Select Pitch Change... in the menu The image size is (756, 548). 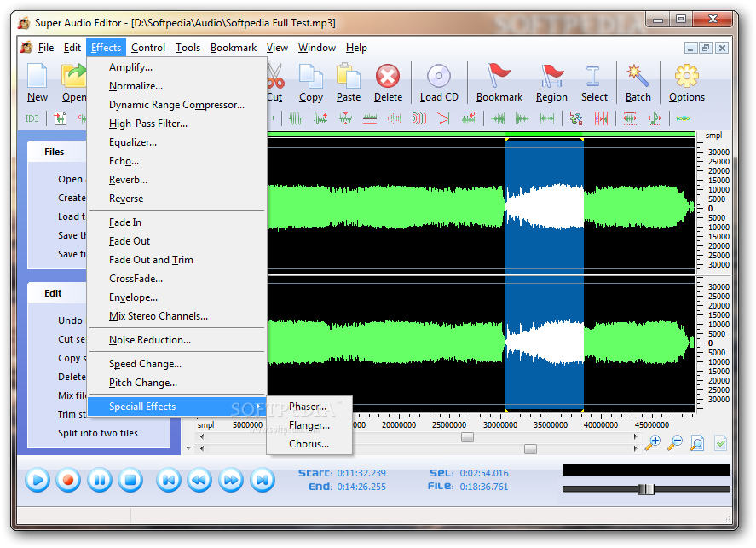177,383
